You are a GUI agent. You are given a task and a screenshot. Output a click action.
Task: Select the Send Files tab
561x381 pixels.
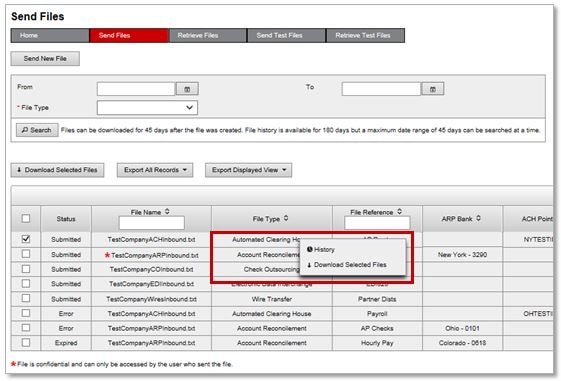[x=129, y=35]
